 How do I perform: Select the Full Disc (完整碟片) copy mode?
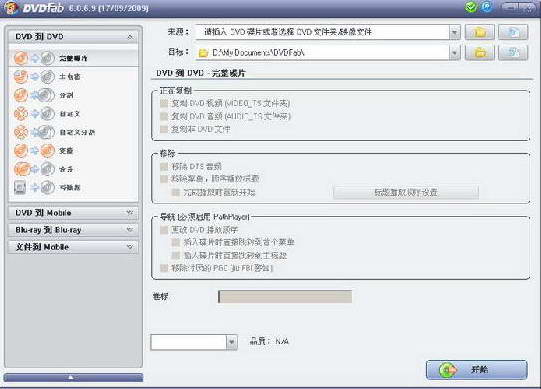tap(73, 58)
